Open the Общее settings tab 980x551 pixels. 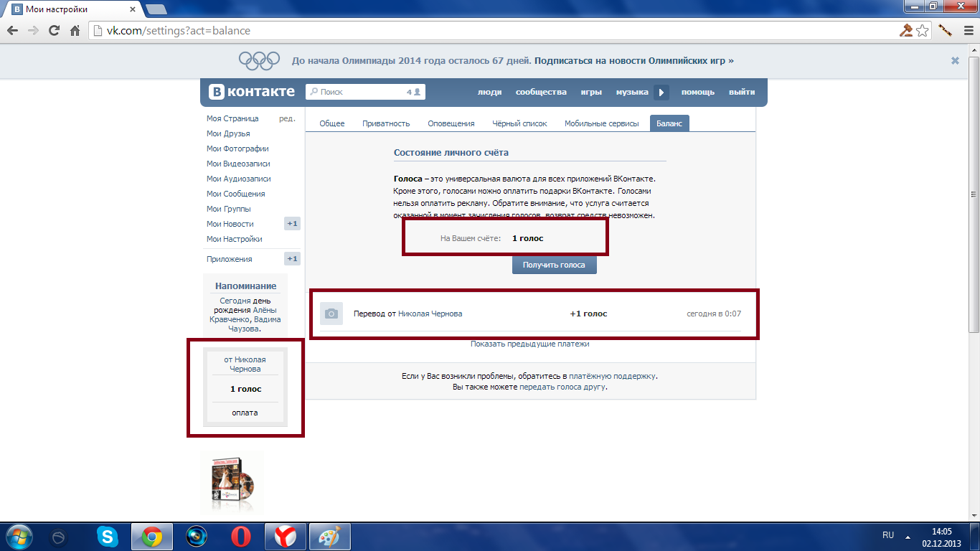(332, 123)
